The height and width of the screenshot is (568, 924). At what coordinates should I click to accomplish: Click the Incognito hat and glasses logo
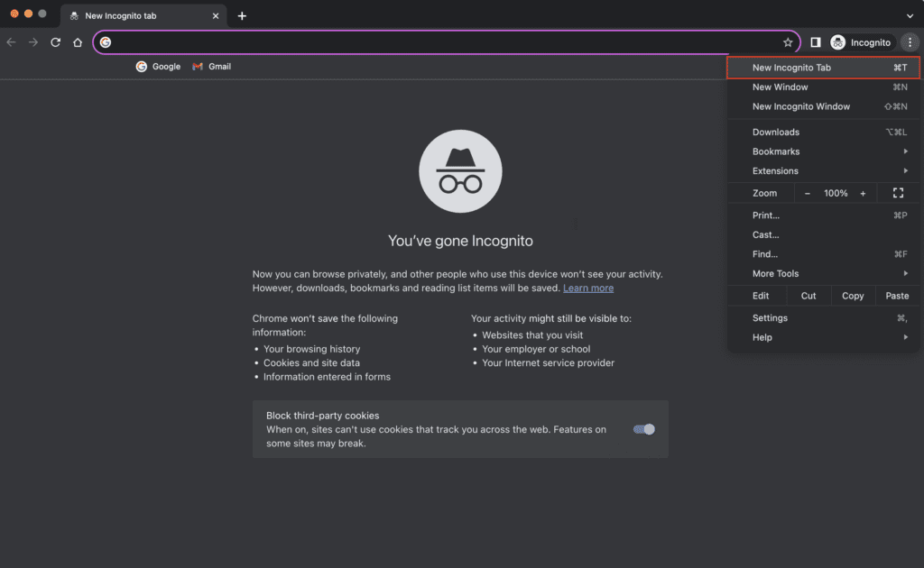point(460,171)
